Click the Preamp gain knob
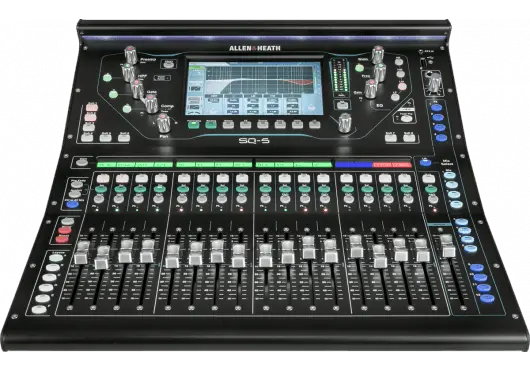 (x=130, y=54)
